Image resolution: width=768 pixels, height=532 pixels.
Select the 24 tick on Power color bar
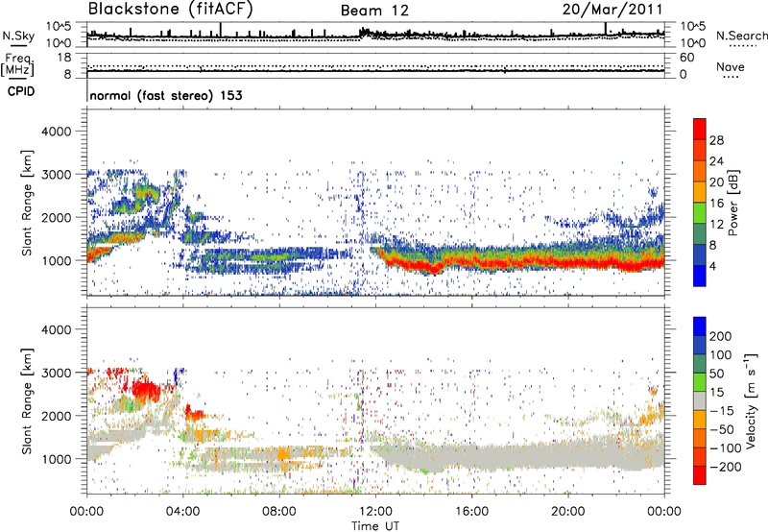click(x=716, y=161)
